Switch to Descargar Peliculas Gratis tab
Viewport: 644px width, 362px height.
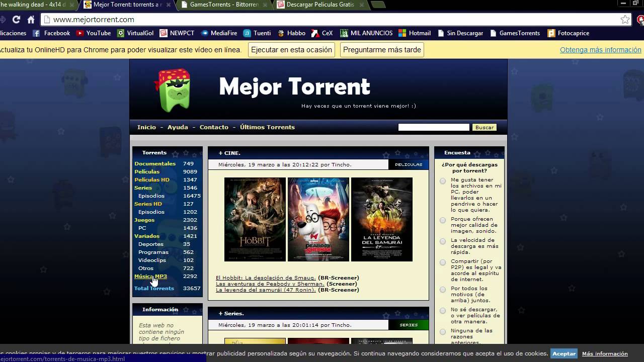pos(320,5)
